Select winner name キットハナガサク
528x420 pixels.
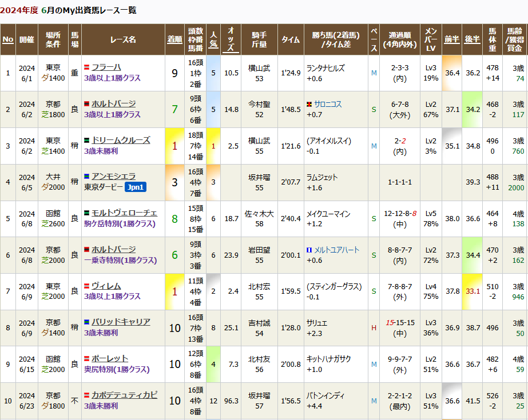coord(329,359)
